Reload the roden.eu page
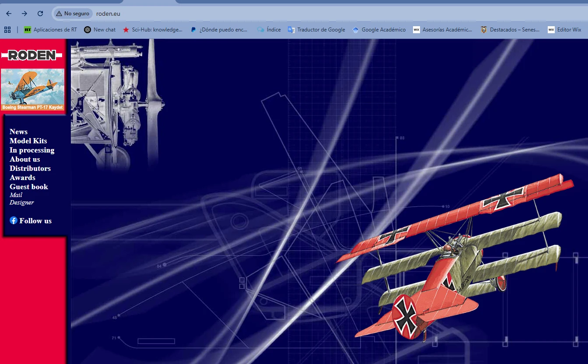This screenshot has width=588, height=364. coord(40,14)
